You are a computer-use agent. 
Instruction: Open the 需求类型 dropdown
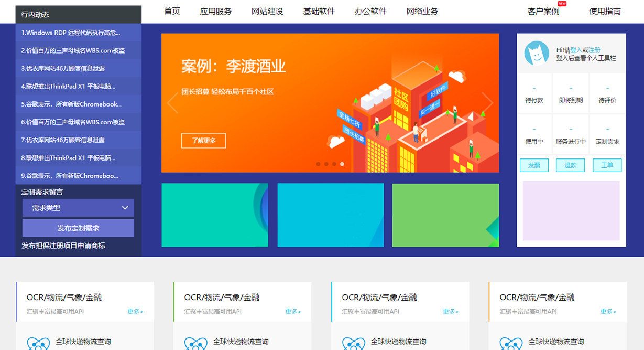(x=78, y=208)
